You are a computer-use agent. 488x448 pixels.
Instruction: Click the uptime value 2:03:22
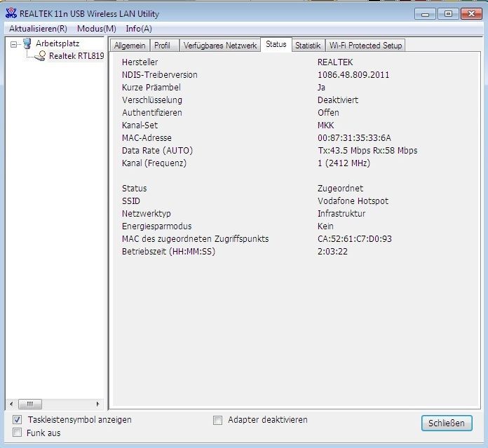332,252
